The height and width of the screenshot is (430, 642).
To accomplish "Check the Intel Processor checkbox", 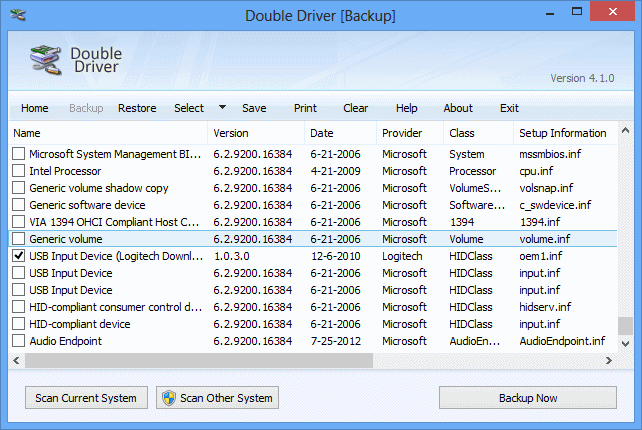I will tap(18, 171).
